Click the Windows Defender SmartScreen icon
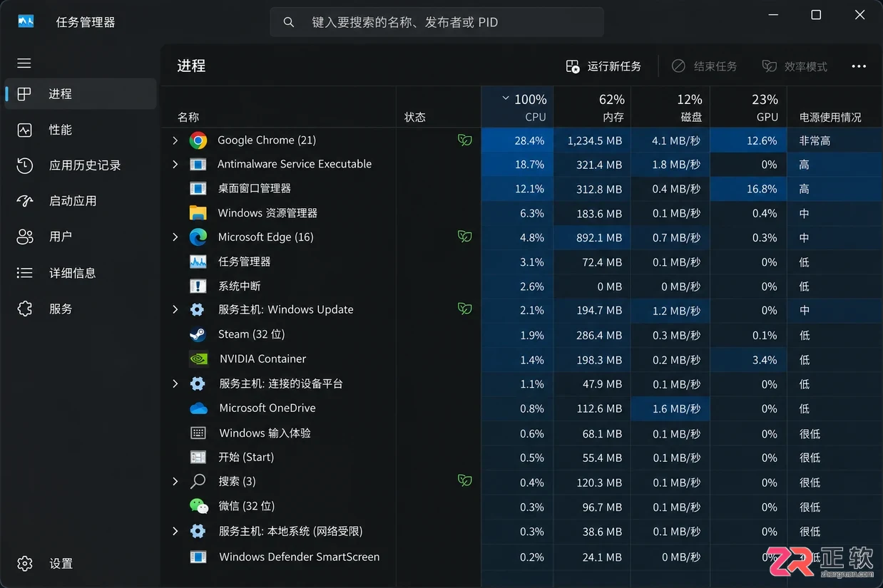 coord(198,557)
